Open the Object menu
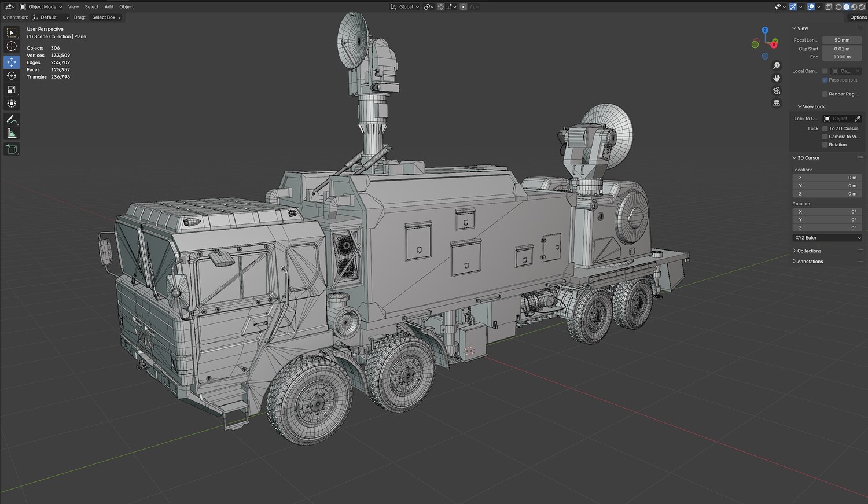The width and height of the screenshot is (868, 504). coord(126,7)
